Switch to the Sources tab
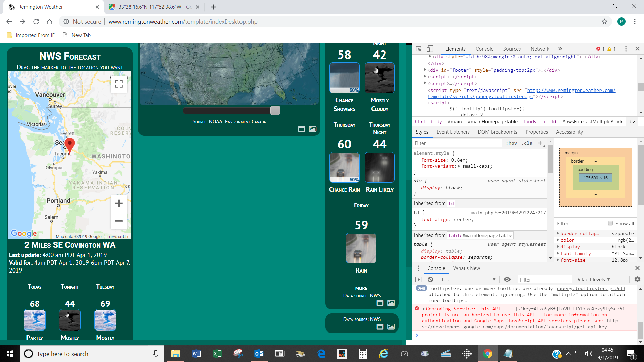644x362 pixels. [x=512, y=49]
